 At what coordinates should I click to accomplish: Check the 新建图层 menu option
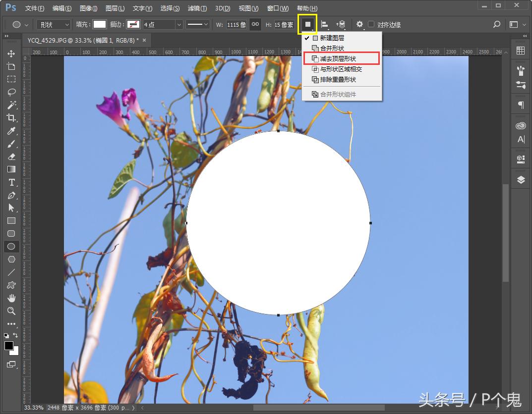(x=333, y=37)
